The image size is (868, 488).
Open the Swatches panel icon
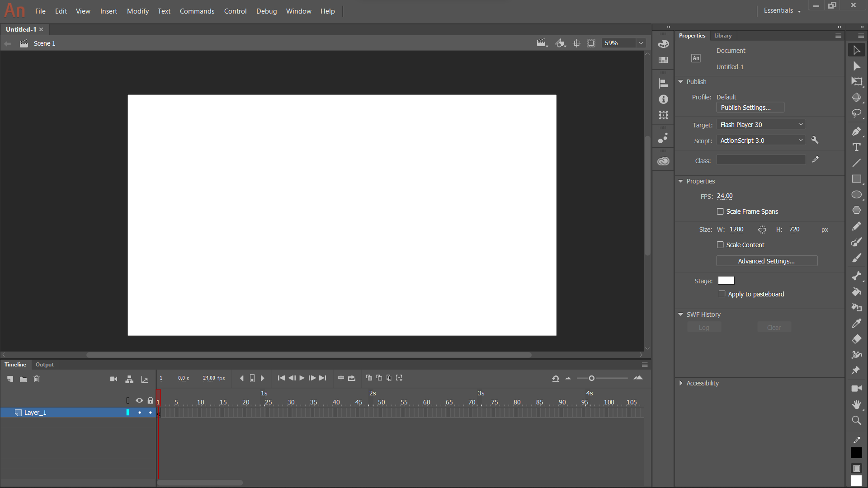pos(663,60)
